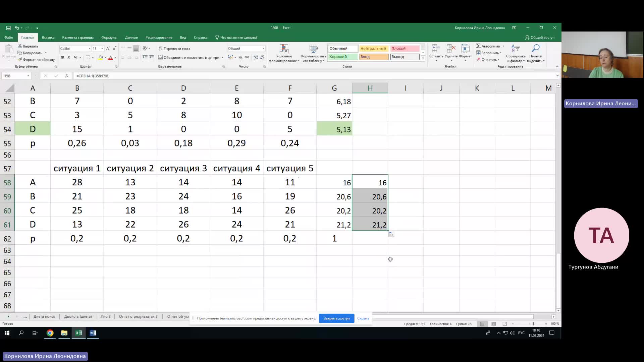Click Закрыть доступ button
The image size is (644, 362).
(336, 318)
